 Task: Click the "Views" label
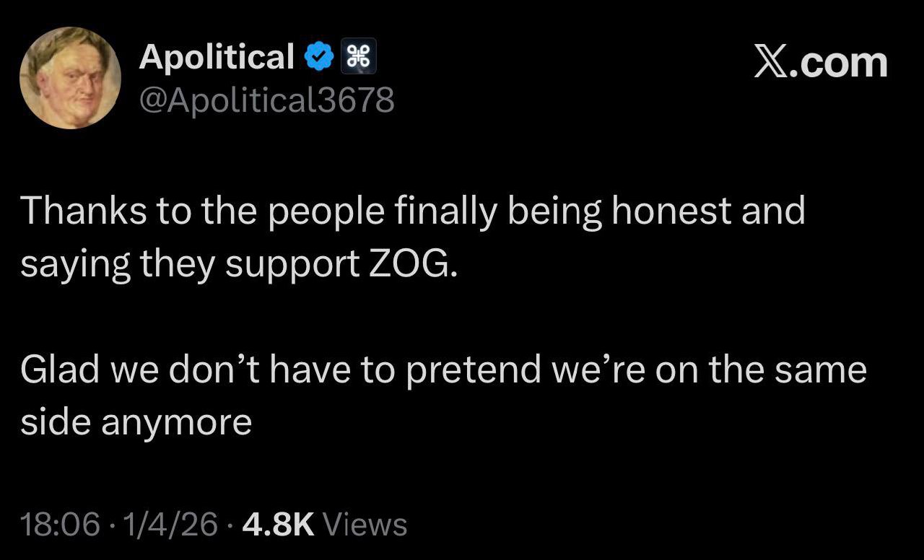(365, 525)
